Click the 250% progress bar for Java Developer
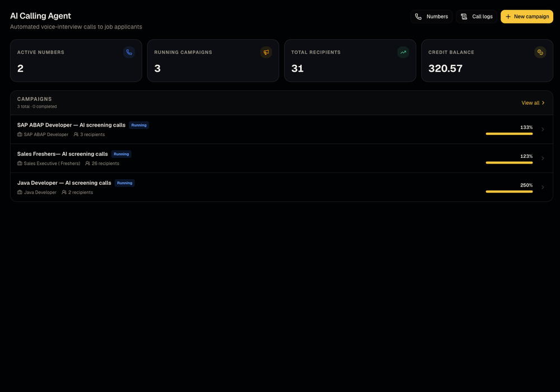 pos(509,192)
